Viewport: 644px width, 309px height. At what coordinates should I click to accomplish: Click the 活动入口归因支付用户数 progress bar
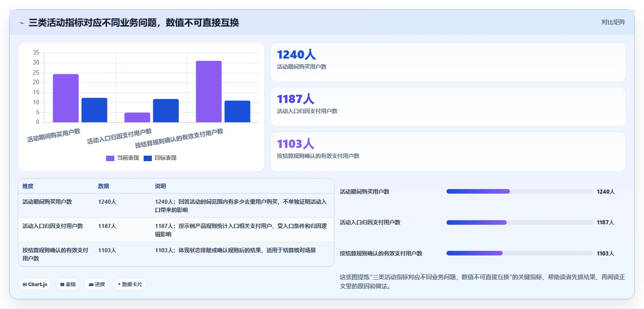coord(520,222)
